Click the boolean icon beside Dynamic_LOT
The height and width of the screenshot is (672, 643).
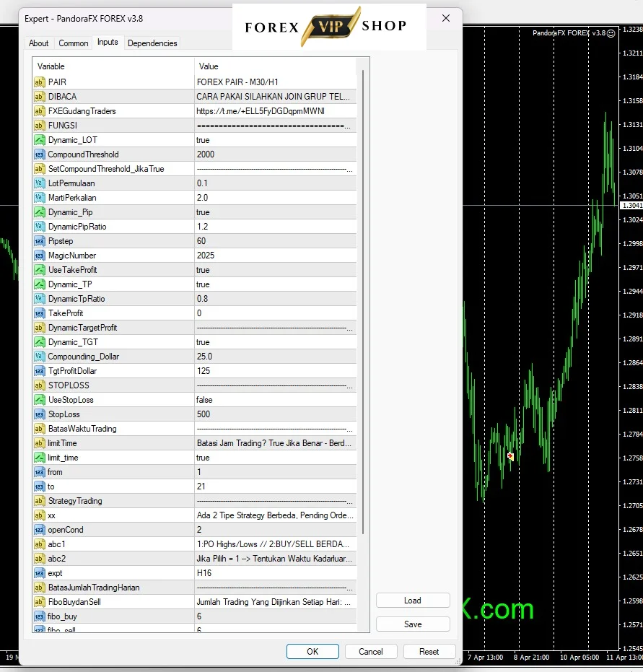coord(39,140)
